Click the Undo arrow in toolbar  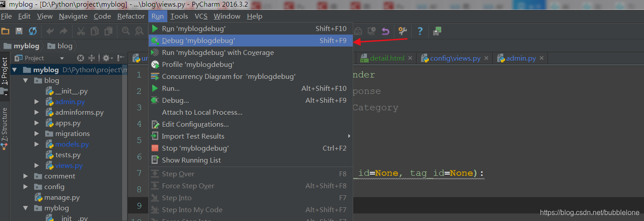tap(50, 31)
